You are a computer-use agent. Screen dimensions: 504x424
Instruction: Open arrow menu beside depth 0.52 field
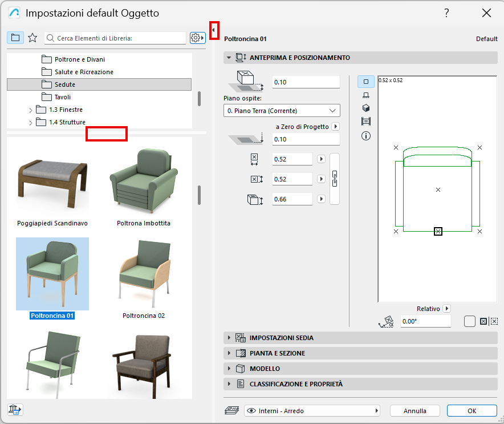321,179
